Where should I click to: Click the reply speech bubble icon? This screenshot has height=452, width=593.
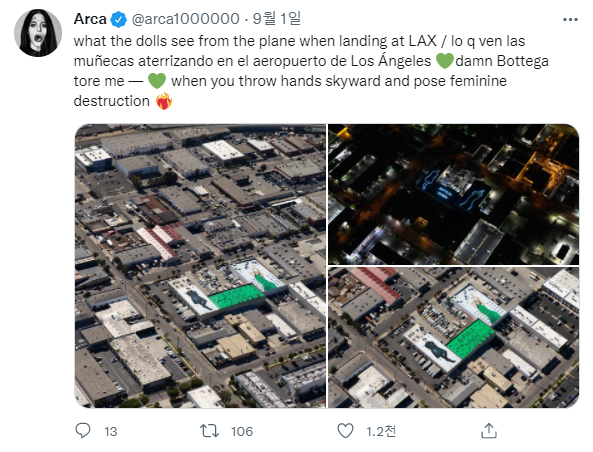(83, 430)
